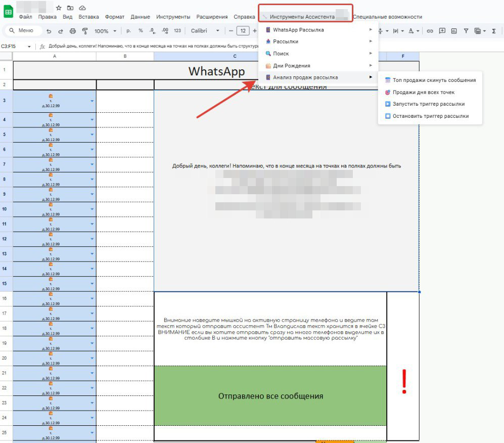
Task: Open the dropdown arrow in row 20
Action: tap(92, 358)
